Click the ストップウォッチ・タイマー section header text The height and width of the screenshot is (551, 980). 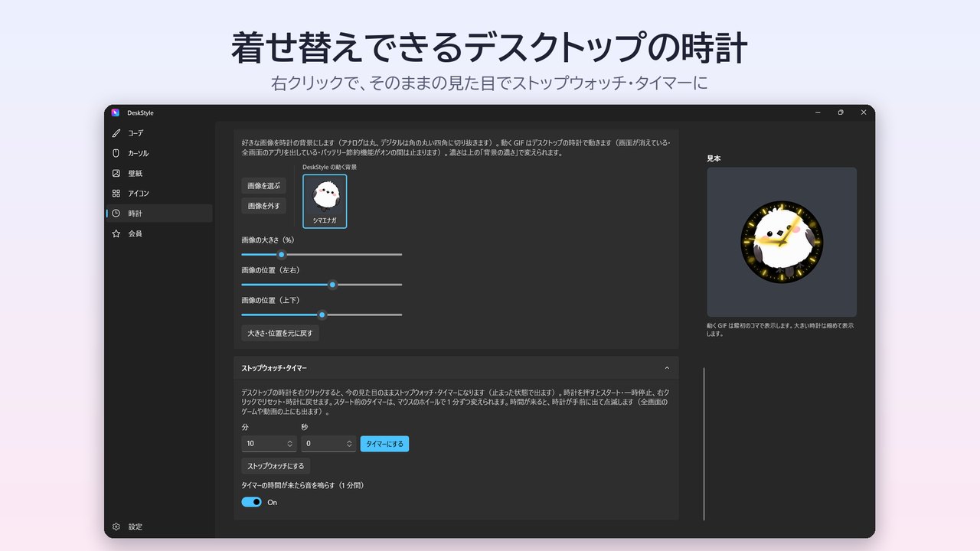(274, 368)
